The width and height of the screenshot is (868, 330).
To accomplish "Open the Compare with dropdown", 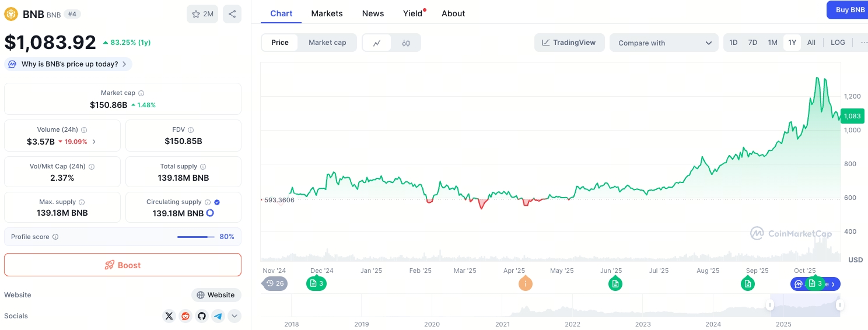I will 664,43.
